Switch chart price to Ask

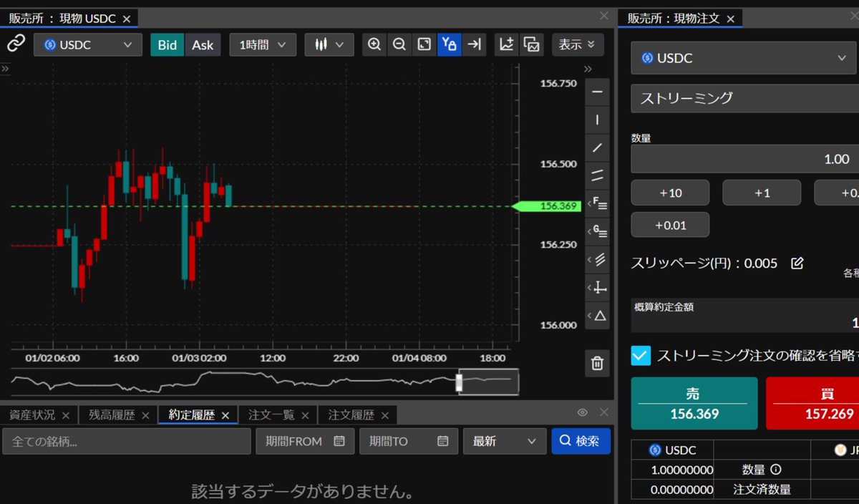pos(203,44)
